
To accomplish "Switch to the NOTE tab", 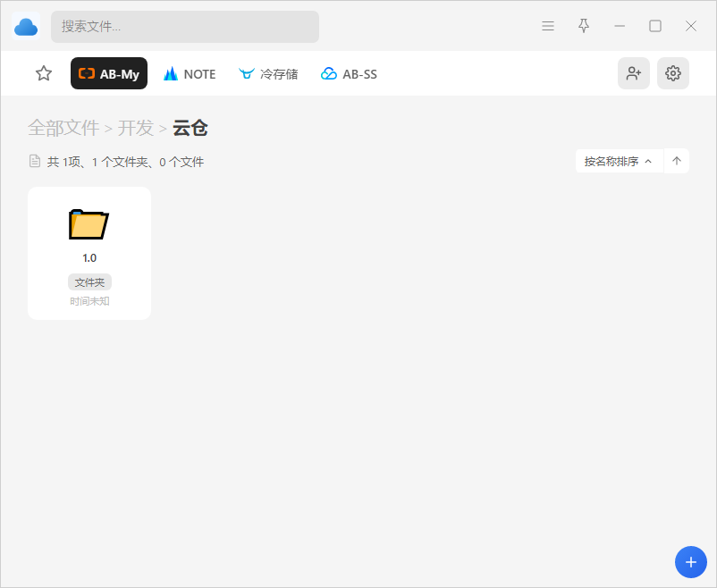I will (x=190, y=73).
